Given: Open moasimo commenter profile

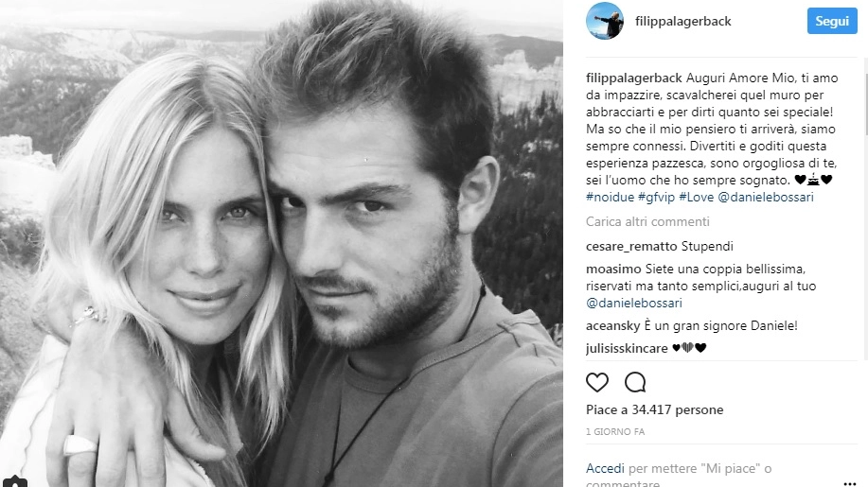Looking at the screenshot, I should pyautogui.click(x=613, y=270).
